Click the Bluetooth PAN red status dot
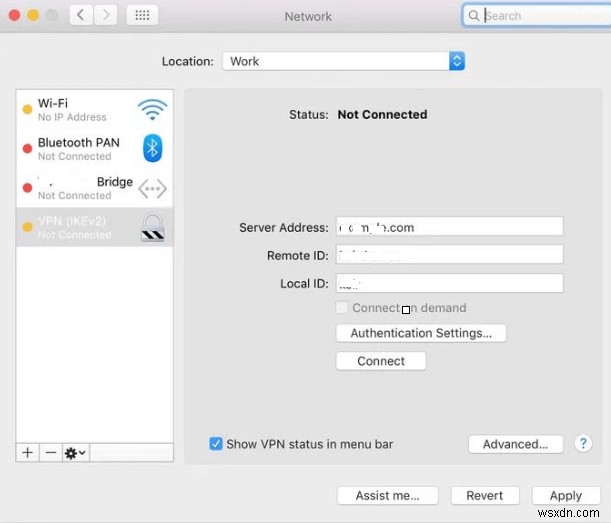Screen dimensions: 611x523 click(27, 148)
